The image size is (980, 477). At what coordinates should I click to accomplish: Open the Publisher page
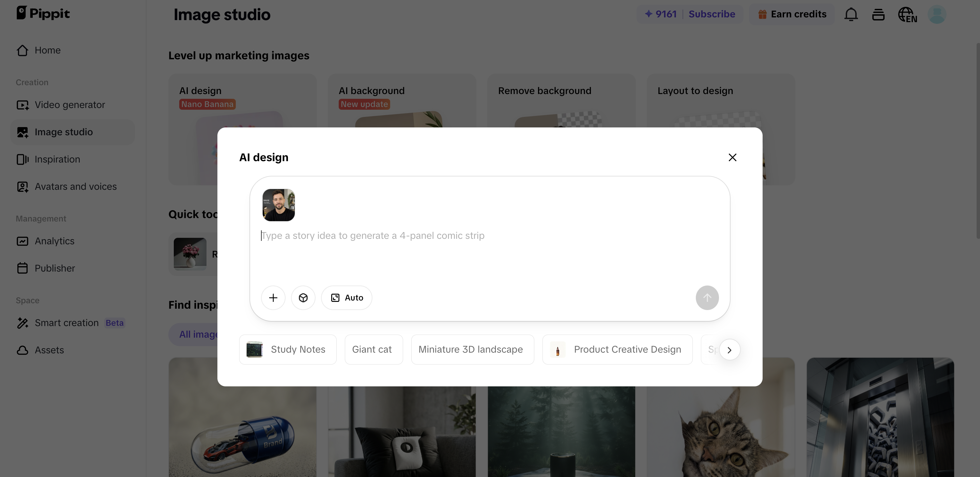[72, 268]
